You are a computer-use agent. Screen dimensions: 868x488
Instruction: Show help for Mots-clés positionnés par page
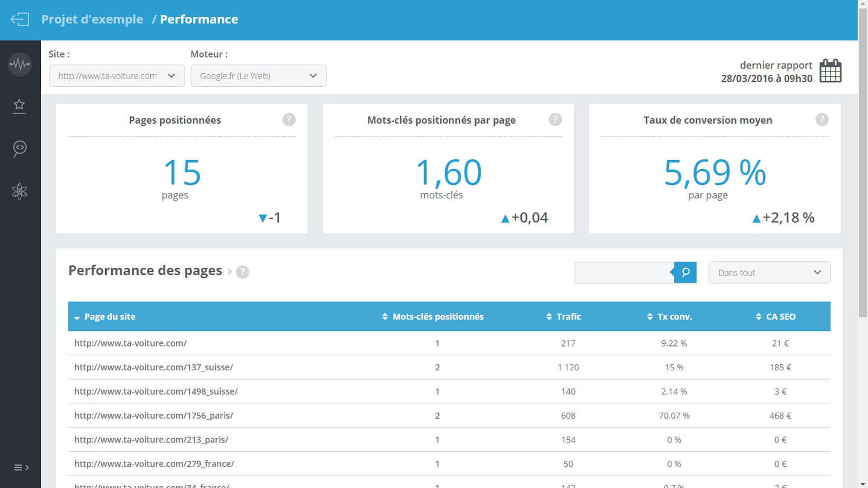click(x=555, y=119)
